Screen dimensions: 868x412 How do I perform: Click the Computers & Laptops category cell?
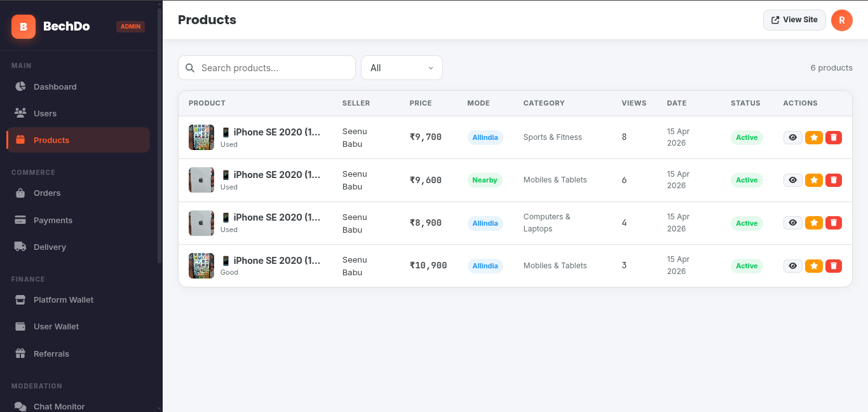pyautogui.click(x=547, y=223)
